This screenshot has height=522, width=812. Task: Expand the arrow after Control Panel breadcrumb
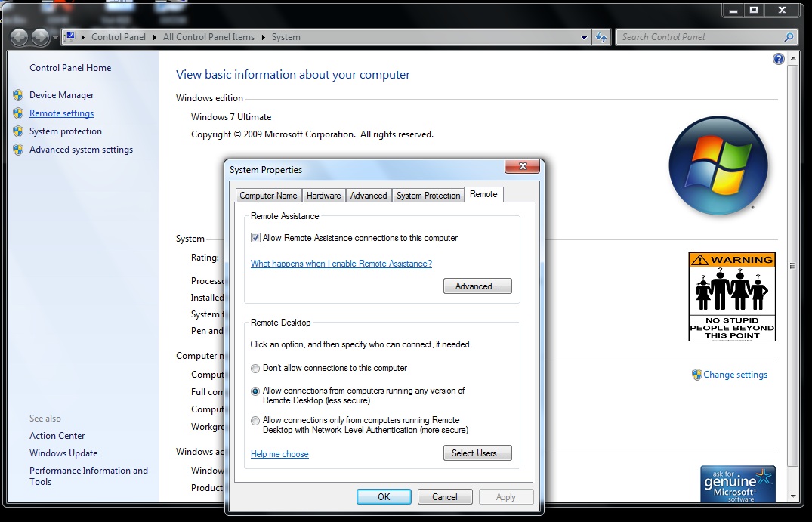pos(154,37)
